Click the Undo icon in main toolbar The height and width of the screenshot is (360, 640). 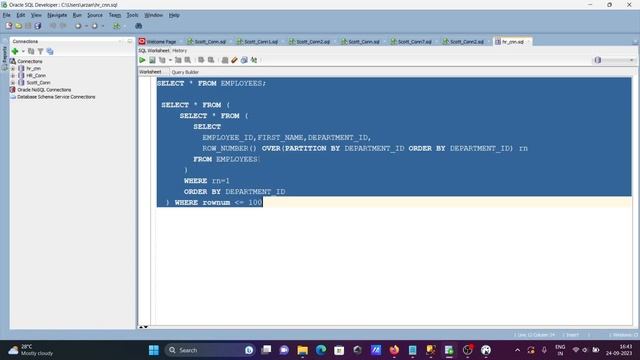pos(53,26)
